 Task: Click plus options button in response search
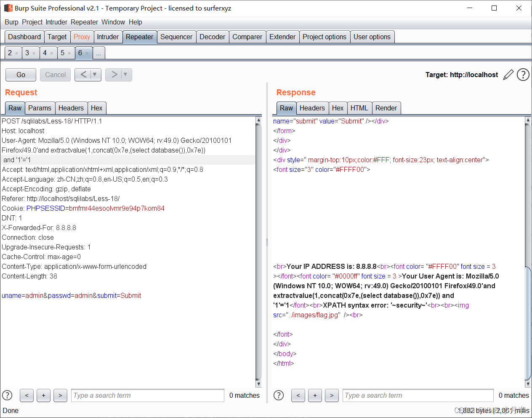pos(315,395)
